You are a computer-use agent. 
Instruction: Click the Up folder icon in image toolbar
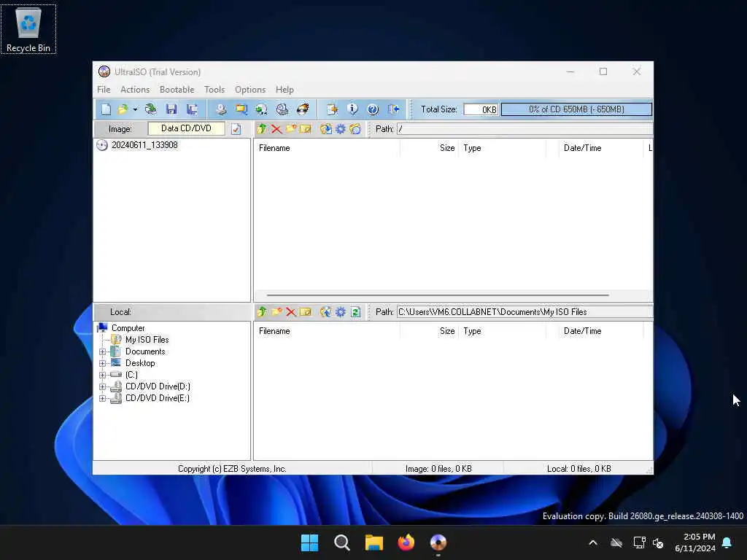coord(262,129)
